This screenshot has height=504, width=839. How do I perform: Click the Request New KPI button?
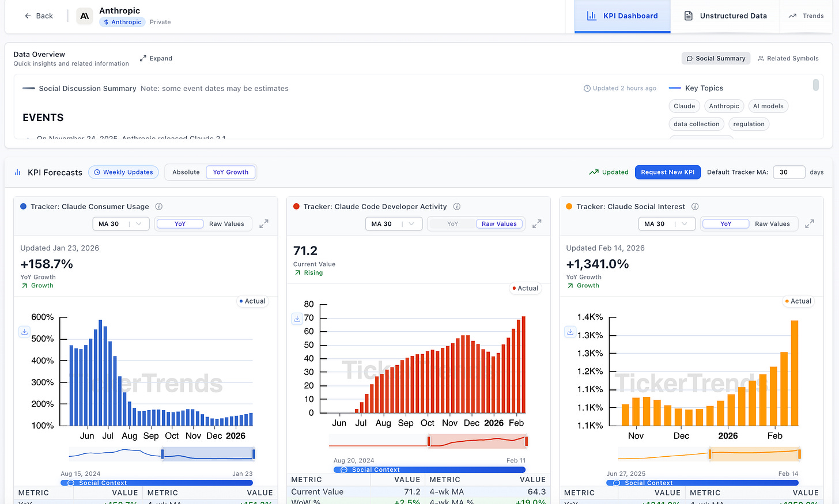coord(667,172)
